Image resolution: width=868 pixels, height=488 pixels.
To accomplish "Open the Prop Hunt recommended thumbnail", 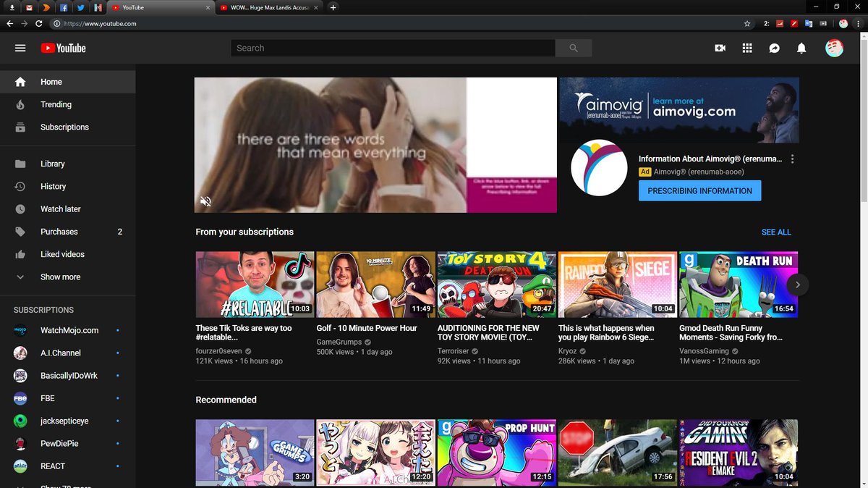I will click(496, 453).
